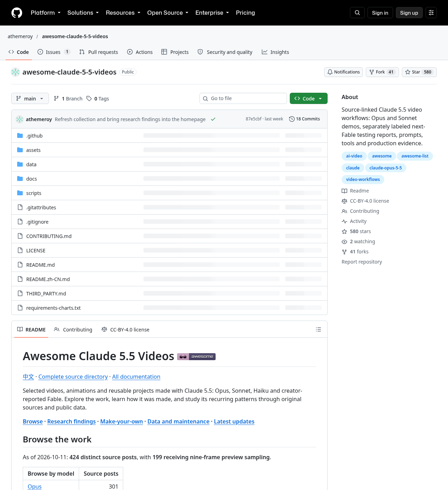Click the Go to file search field
Screen dimensions: 448x490
(x=243, y=98)
